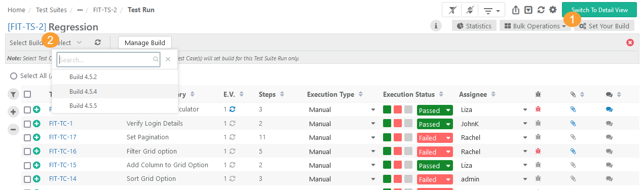Open the Bulk Operations dropdown
The height and width of the screenshot is (190, 644).
535,26
